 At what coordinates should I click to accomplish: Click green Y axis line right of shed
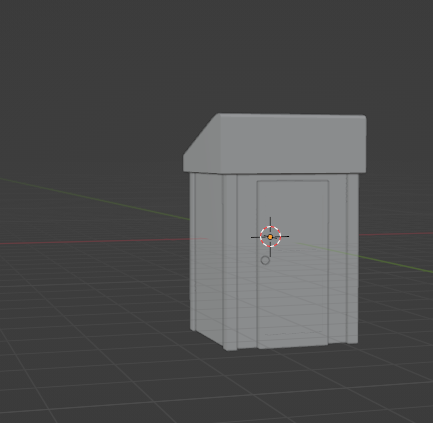point(396,265)
